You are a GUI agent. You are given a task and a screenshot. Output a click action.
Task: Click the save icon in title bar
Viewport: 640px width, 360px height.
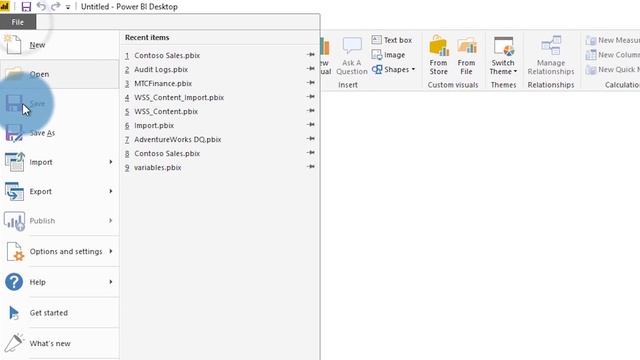coord(26,7)
